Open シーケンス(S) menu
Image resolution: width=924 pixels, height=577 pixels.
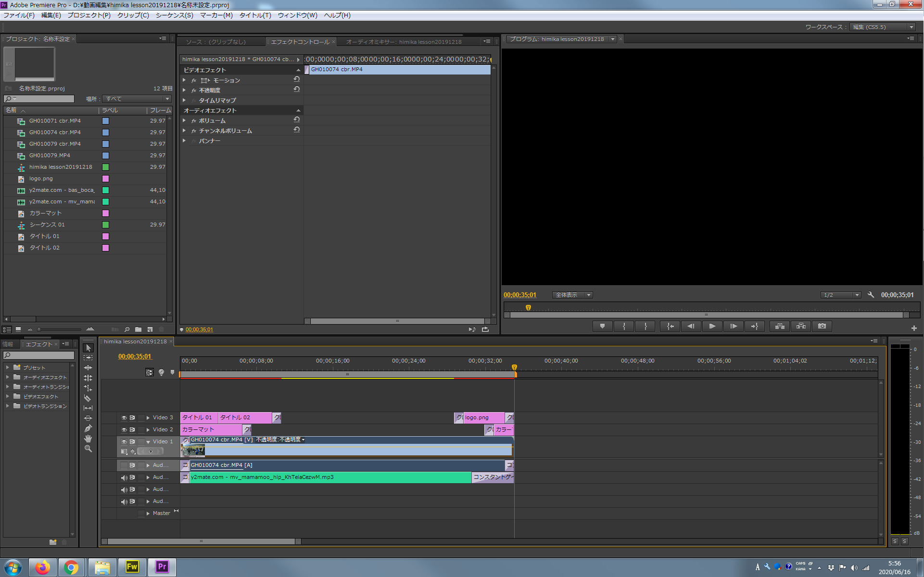tap(175, 15)
